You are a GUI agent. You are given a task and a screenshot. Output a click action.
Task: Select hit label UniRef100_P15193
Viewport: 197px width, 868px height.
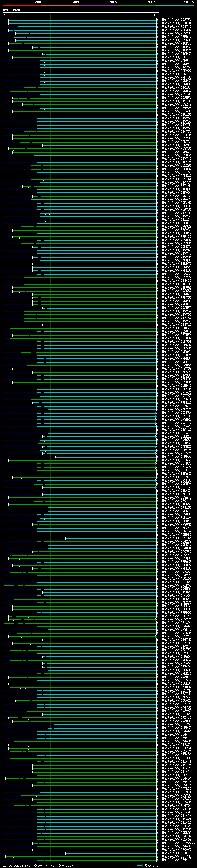coord(177,94)
